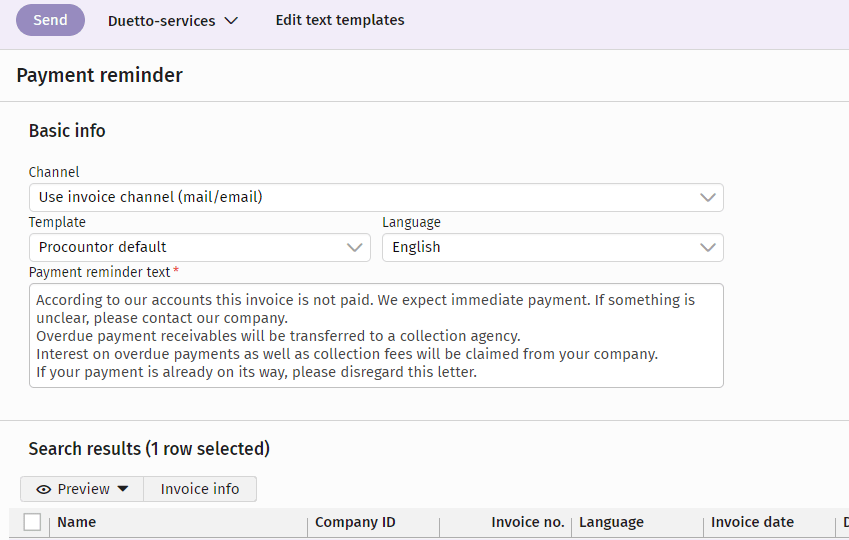This screenshot has height=540, width=849.
Task: Sort by the Invoice date column
Action: pyautogui.click(x=752, y=522)
